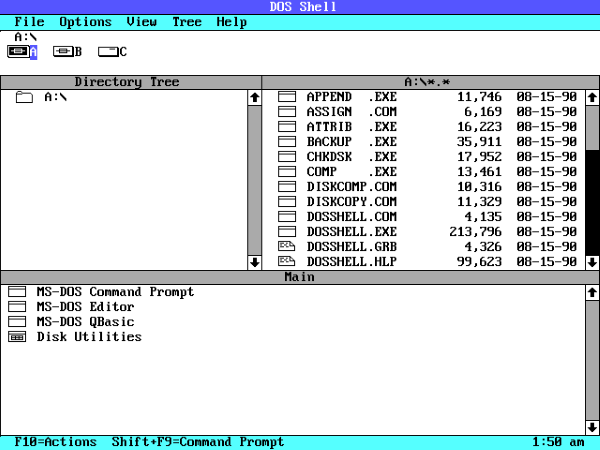The image size is (600, 450).
Task: Select the APPEND .EXE file name
Action: tap(352, 97)
